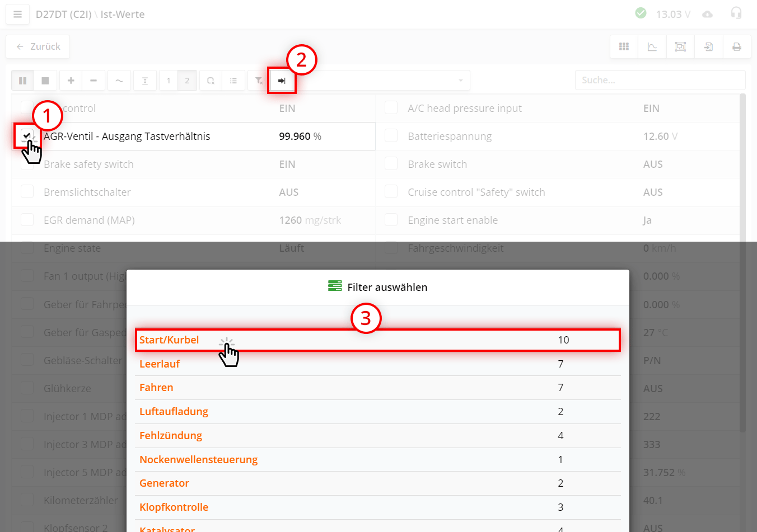Open the hamburger menu at top left
757x532 pixels.
point(17,15)
